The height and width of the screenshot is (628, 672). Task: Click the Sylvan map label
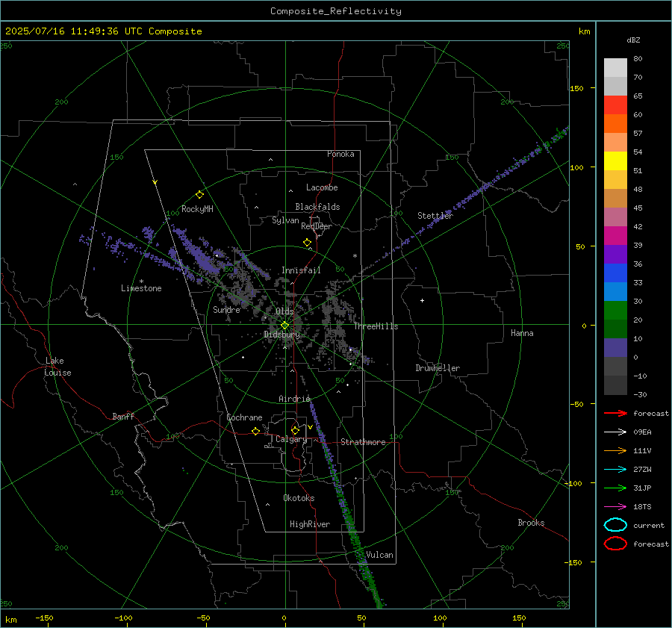point(285,220)
